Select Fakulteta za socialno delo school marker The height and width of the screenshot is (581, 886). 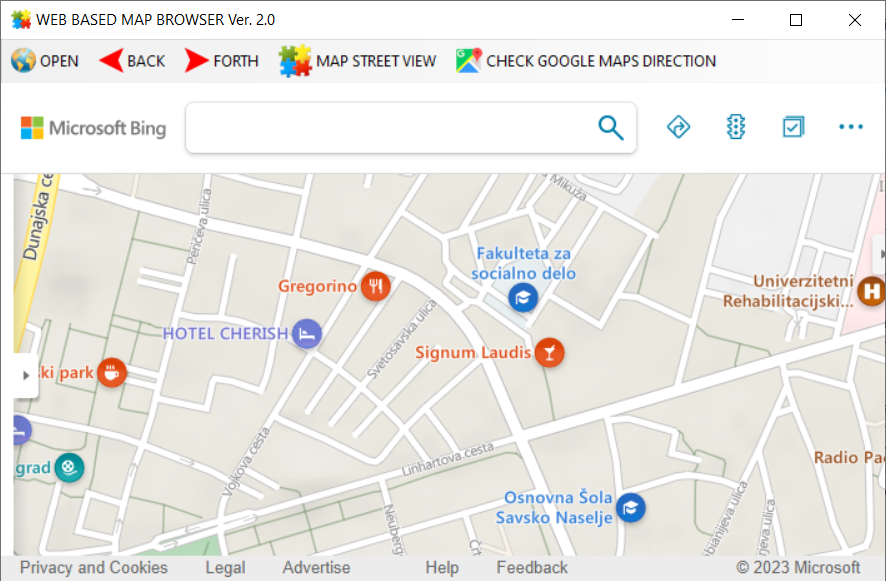pyautogui.click(x=523, y=297)
